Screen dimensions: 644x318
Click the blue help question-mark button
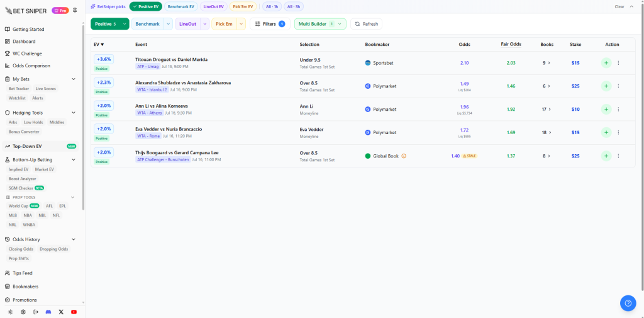point(628,303)
